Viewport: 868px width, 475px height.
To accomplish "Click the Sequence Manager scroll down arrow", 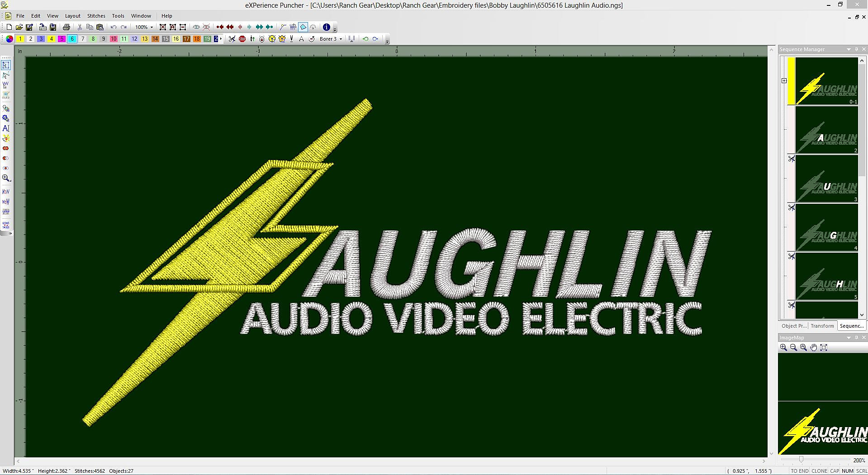I will (x=862, y=315).
